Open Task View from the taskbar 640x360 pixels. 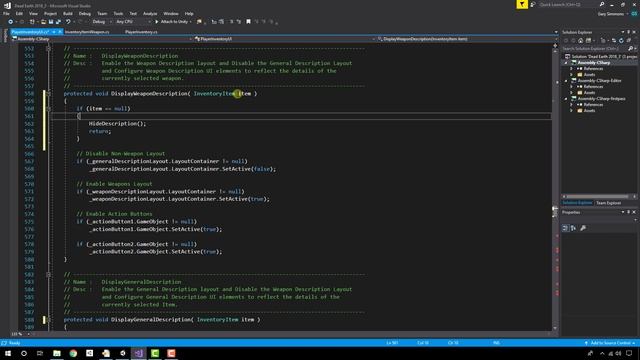(x=40, y=353)
